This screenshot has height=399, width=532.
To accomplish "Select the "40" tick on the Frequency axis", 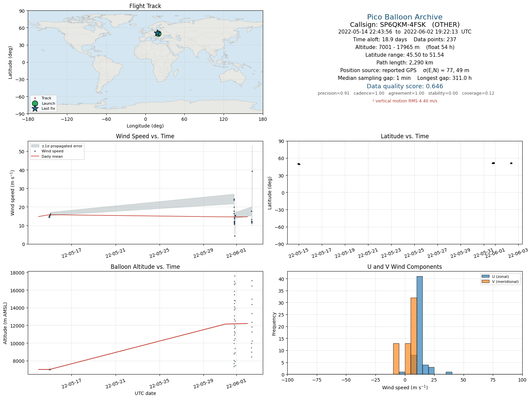I will tap(281, 279).
